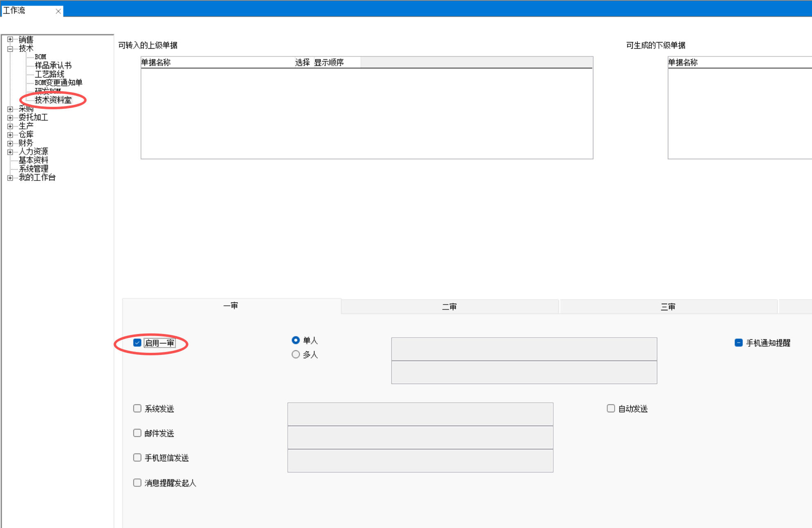Select 技术资料室 in the tree
812x528 pixels.
(53, 100)
